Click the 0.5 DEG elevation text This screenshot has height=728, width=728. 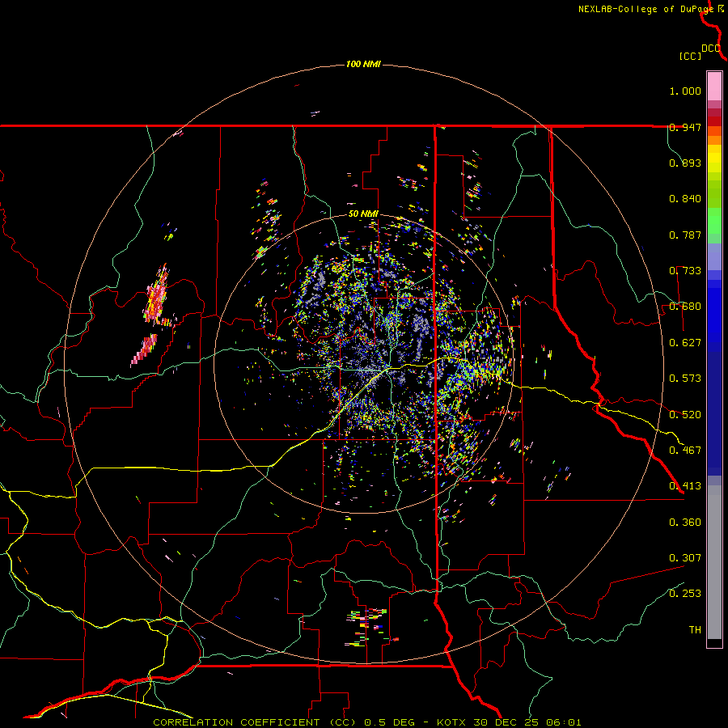[x=388, y=722]
